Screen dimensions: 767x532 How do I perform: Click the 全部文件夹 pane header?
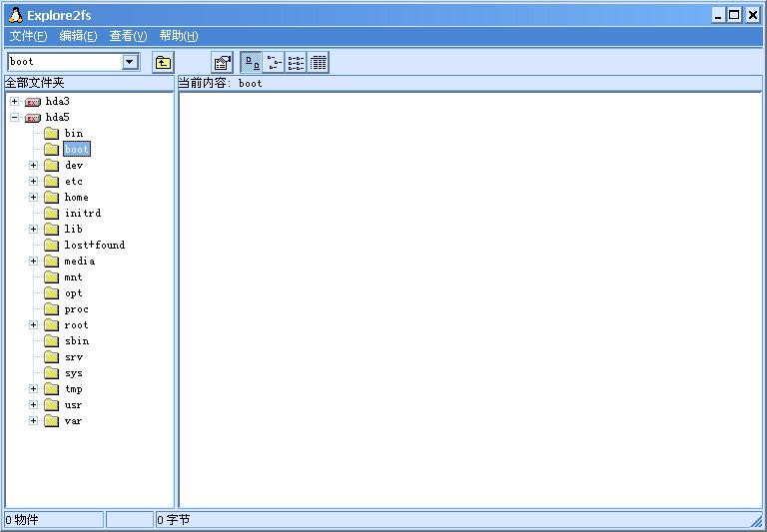[x=89, y=83]
